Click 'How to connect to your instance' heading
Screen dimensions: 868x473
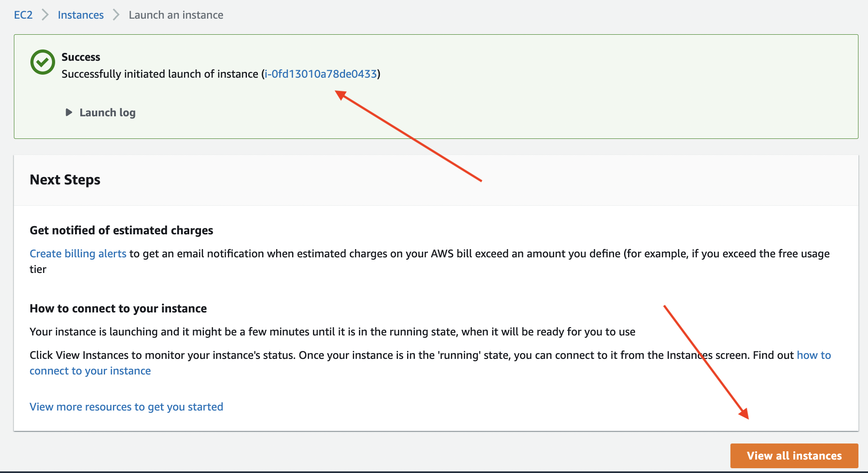[x=118, y=308]
